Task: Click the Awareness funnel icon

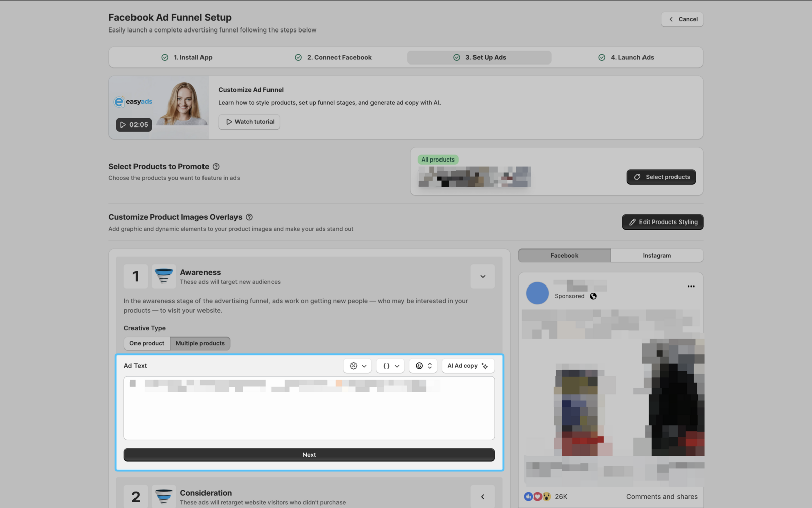Action: 163,276
